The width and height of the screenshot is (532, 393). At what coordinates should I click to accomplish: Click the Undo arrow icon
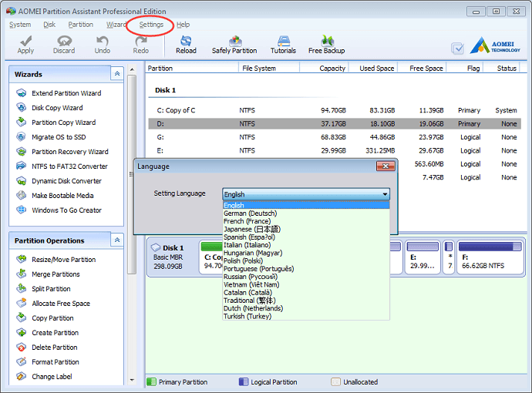102,41
